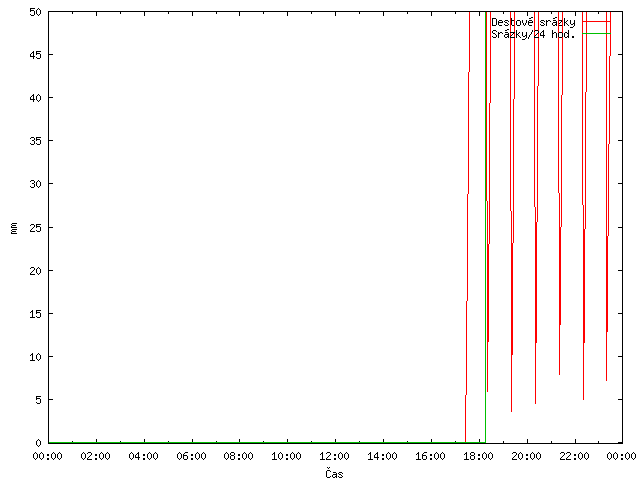Viewport: 640px width, 480px height.
Task: Click the x-axis time label 14:00
Action: [x=382, y=456]
